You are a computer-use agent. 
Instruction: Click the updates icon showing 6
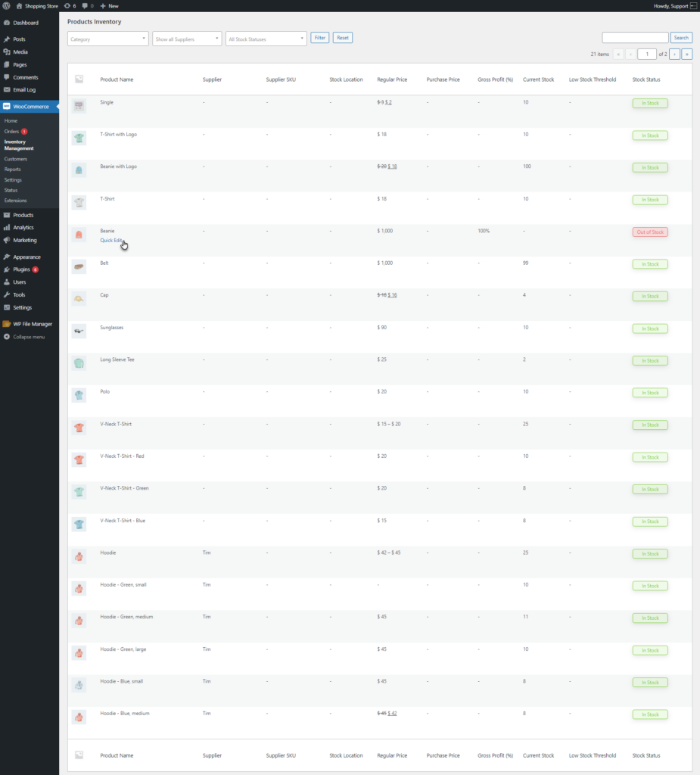[x=67, y=6]
